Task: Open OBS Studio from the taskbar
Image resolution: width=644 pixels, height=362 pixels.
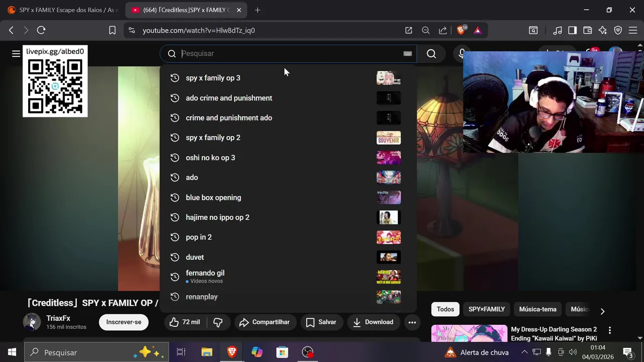Action: [x=307, y=352]
